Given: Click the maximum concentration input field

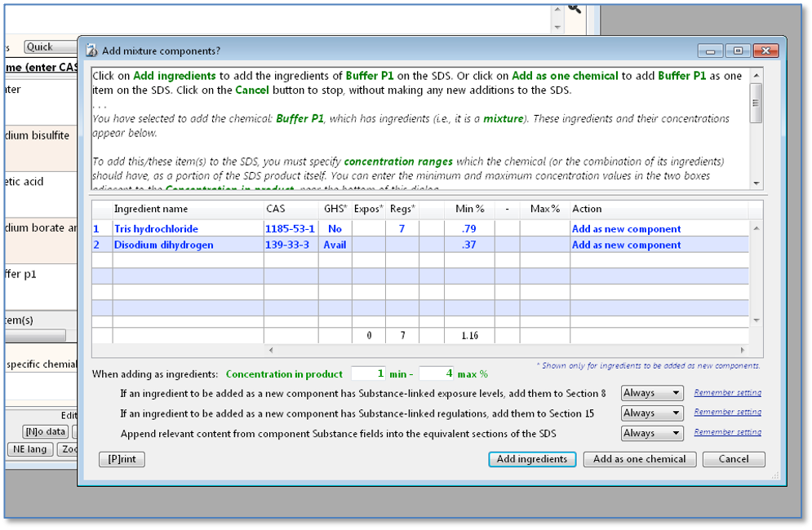Looking at the screenshot, I should (436, 373).
